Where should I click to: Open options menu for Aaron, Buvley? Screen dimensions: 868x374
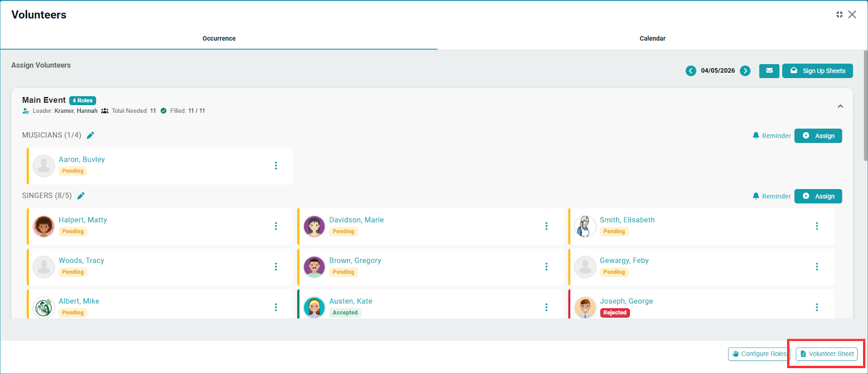click(276, 166)
